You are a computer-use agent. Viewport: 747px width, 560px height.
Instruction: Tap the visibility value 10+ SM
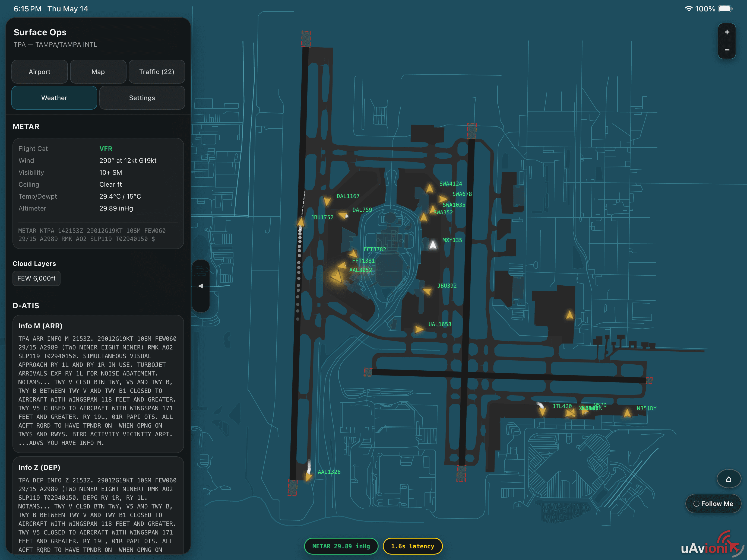point(111,173)
